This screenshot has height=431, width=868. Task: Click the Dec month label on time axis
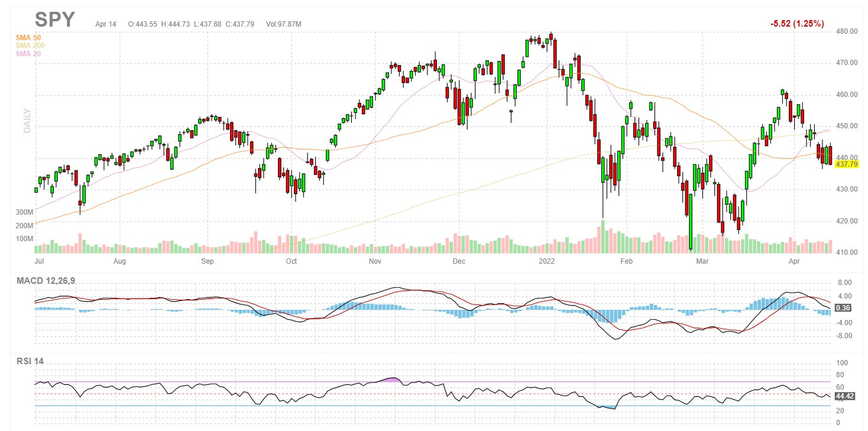(x=459, y=261)
